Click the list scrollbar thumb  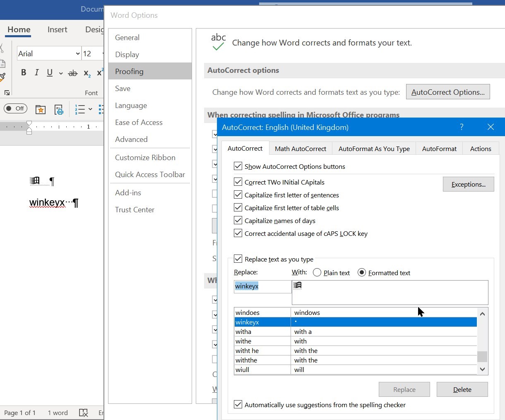pos(482,356)
